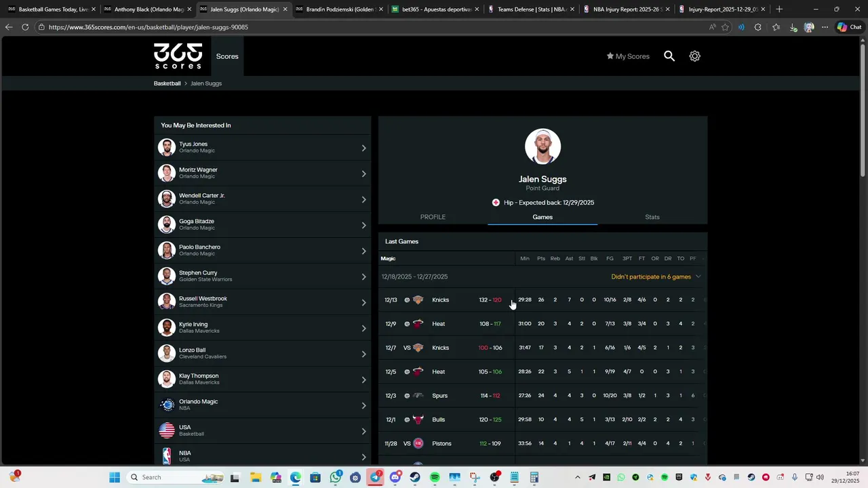Click Knicks logo in 12/13 game row
The image size is (868, 488).
(418, 300)
